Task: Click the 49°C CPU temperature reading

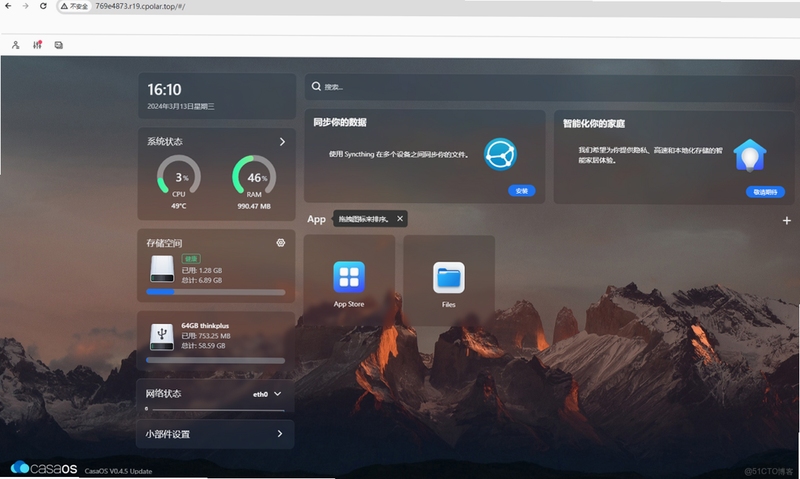Action: point(179,206)
